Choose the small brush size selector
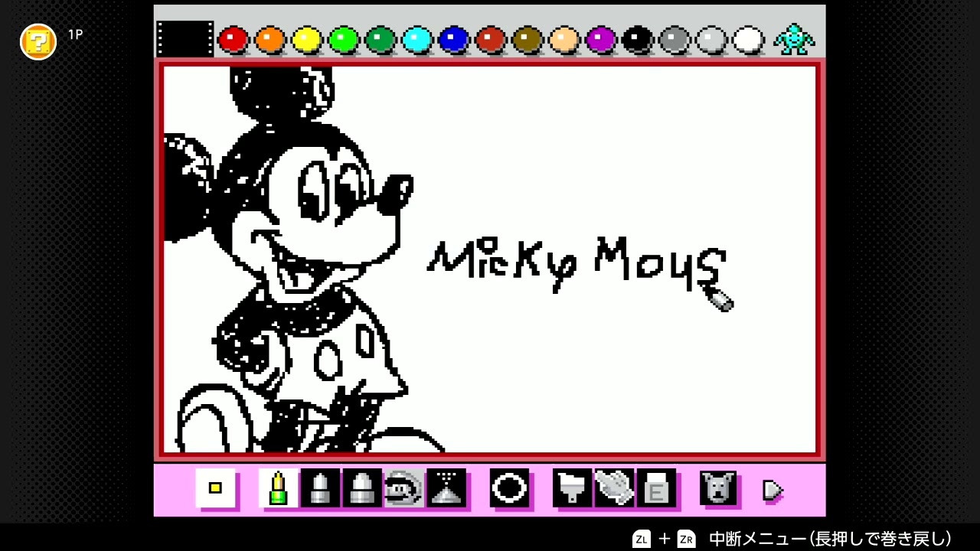The height and width of the screenshot is (551, 980). coord(215,488)
